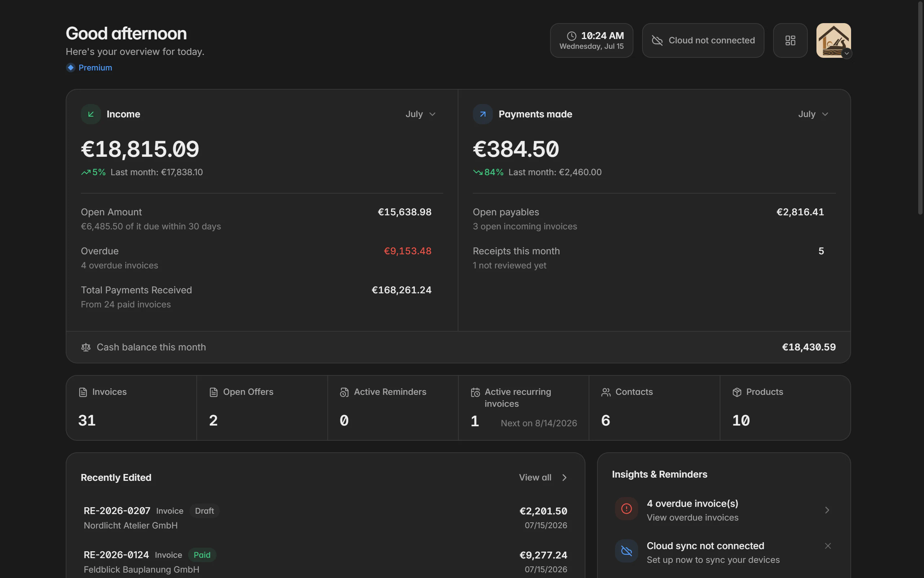Screen dimensions: 924x578
Task: Click Open payables €2,816.41 value
Action: [x=800, y=212]
